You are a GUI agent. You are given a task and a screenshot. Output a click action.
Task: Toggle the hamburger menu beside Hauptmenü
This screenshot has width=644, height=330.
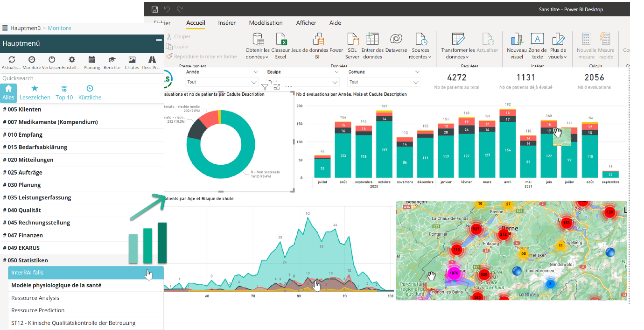5,28
